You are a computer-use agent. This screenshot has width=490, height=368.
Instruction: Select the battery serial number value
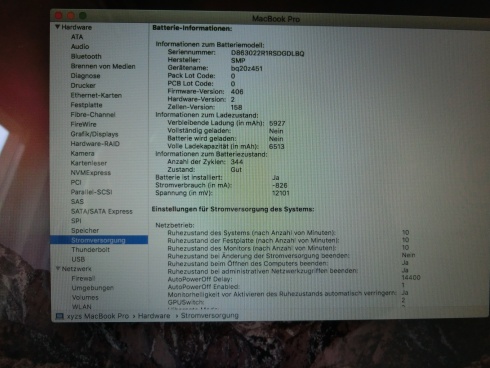(x=267, y=53)
